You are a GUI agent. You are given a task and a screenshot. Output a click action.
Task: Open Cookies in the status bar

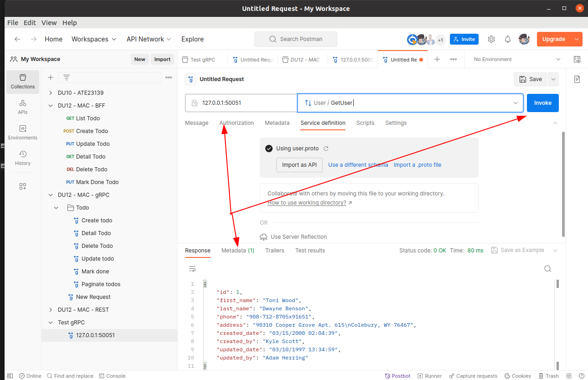pos(518,376)
